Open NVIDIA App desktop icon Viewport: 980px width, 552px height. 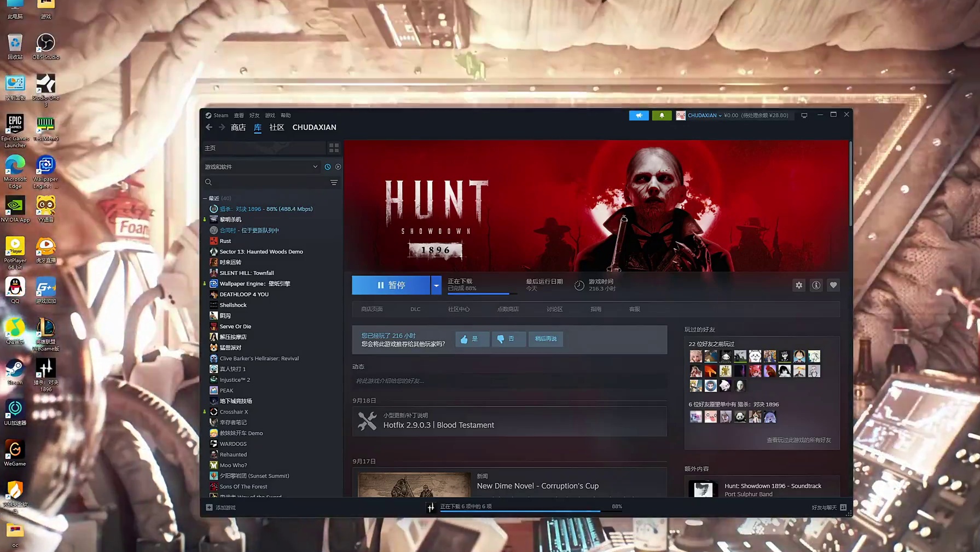15,210
